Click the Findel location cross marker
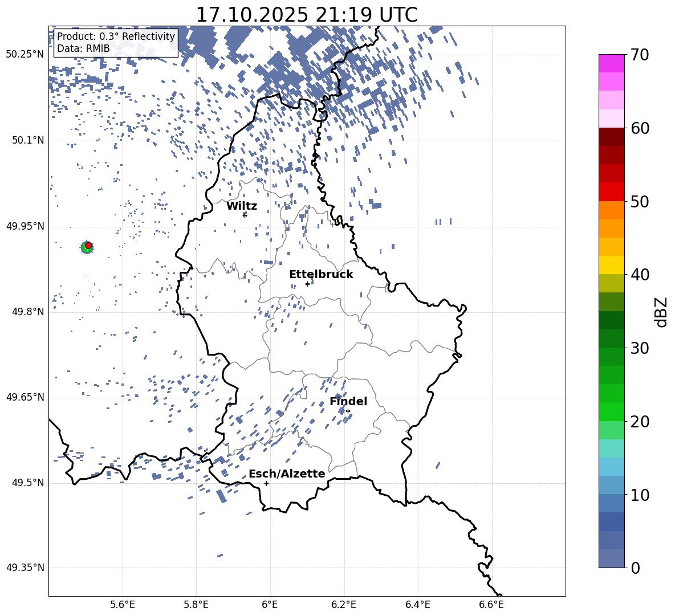675x616 pixels. point(348,411)
